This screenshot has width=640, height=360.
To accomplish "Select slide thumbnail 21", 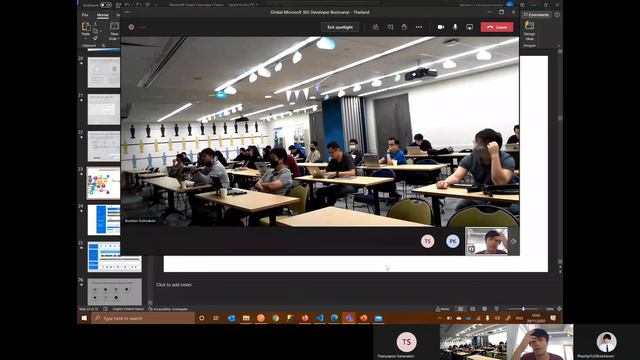I will [104, 109].
